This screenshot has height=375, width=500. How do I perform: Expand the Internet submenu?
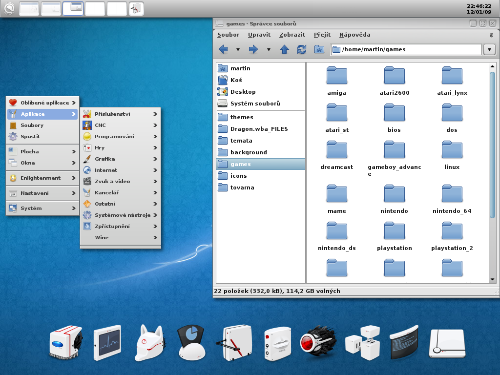120,170
